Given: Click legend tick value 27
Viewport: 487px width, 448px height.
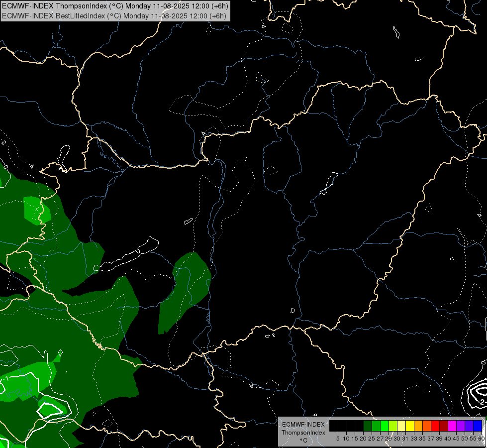Looking at the screenshot, I should click(x=380, y=439).
